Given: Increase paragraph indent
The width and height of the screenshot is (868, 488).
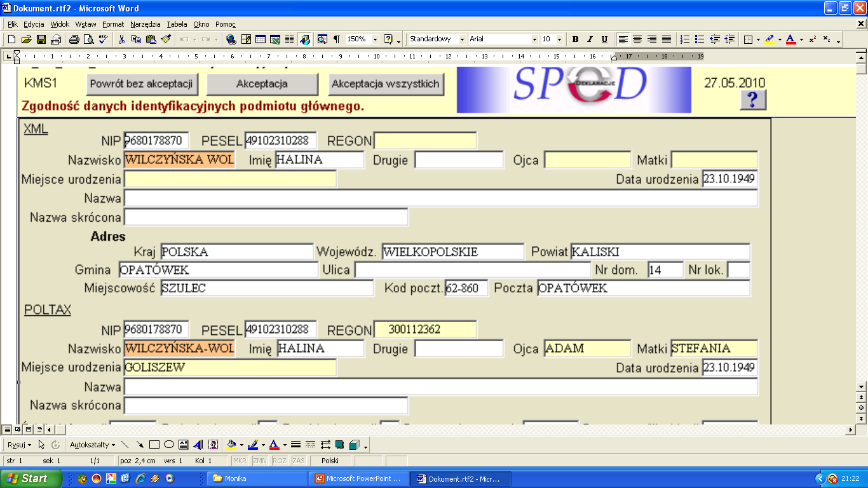Looking at the screenshot, I should pyautogui.click(x=729, y=39).
